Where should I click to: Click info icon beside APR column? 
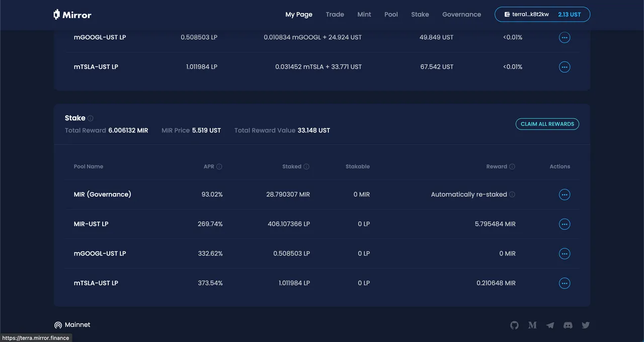(219, 167)
